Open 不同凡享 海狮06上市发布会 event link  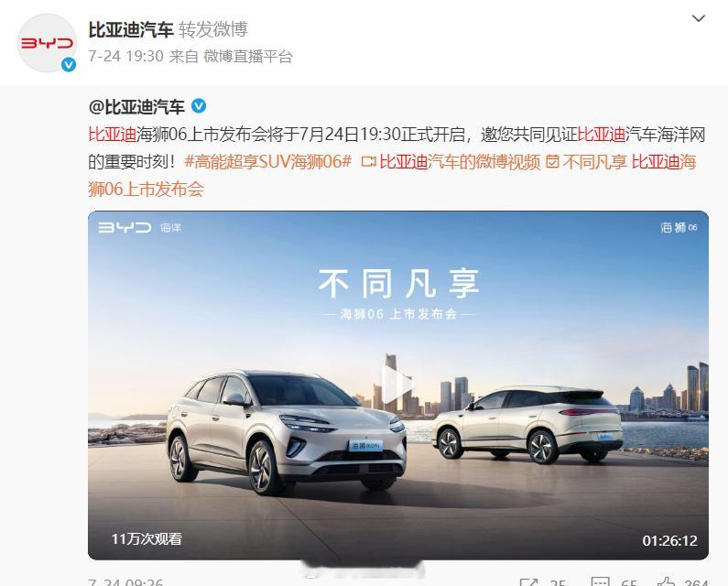pyautogui.click(x=392, y=175)
